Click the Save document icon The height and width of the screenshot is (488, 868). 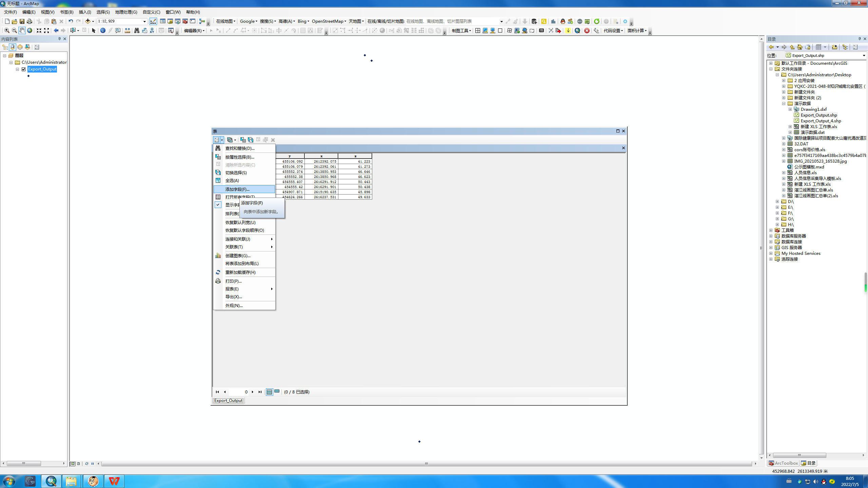click(22, 21)
